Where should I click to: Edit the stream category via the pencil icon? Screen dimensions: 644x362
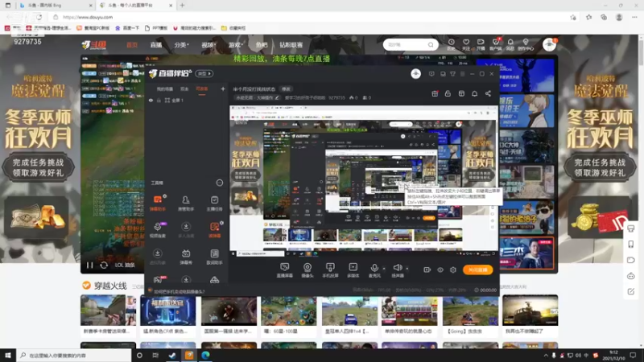(277, 97)
